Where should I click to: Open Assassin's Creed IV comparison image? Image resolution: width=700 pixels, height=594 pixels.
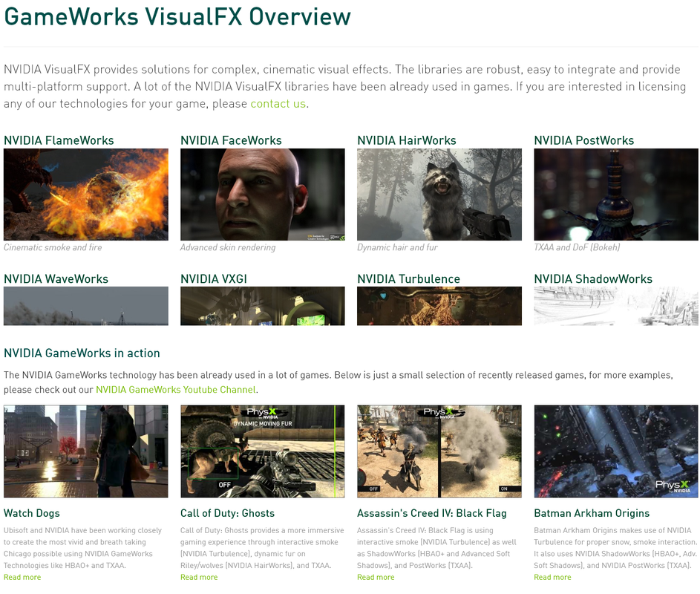(x=439, y=451)
